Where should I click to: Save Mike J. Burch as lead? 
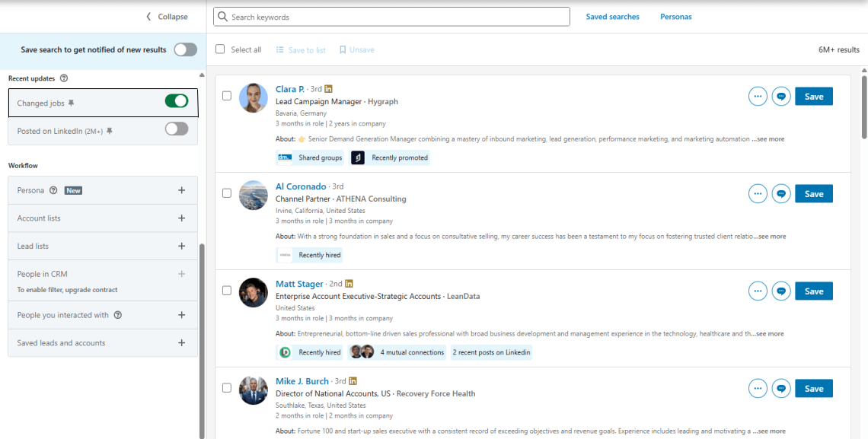tap(814, 388)
